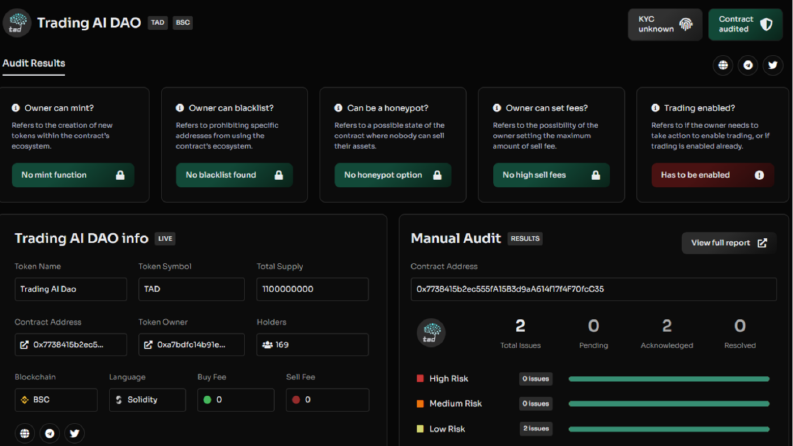
Task: Click info icon beside Can be a honeypot?
Action: tap(338, 108)
